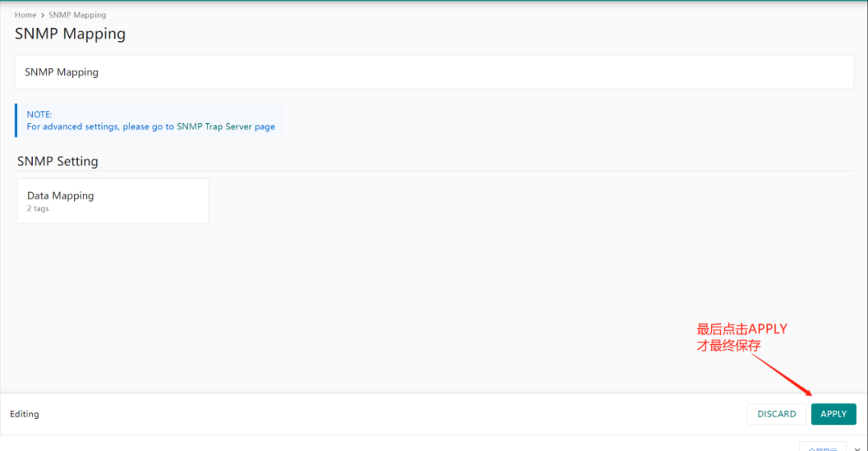Click the partially visible 全部显示 button at bottom
Screen dimensions: 868x451
[x=822, y=447]
